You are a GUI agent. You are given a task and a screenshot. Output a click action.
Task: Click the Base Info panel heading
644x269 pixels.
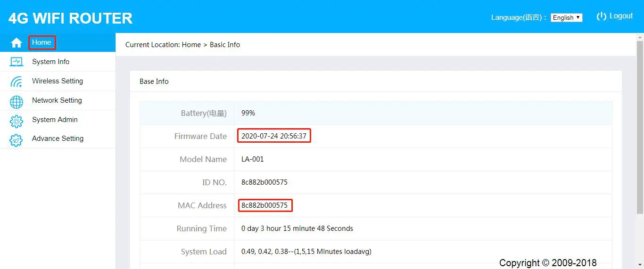[154, 82]
